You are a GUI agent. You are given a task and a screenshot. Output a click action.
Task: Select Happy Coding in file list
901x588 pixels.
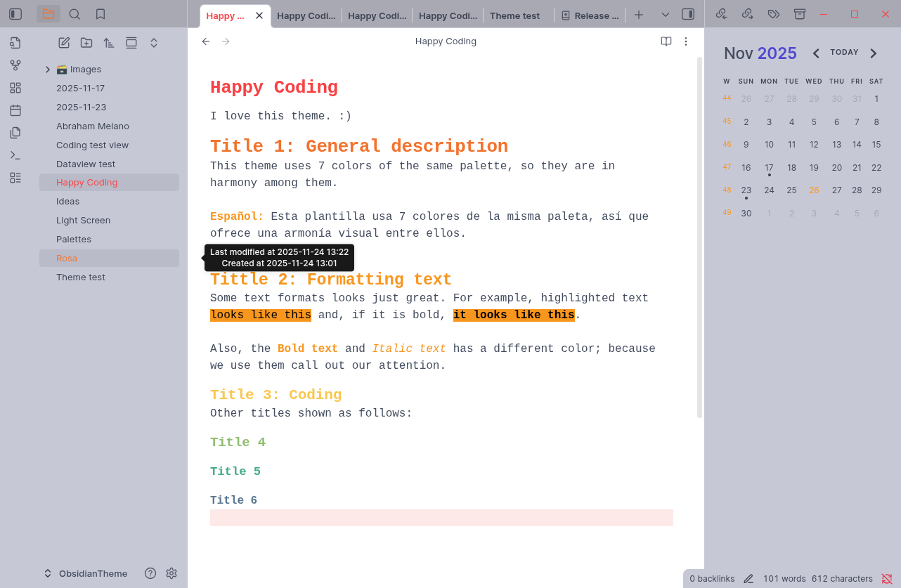[109, 183]
